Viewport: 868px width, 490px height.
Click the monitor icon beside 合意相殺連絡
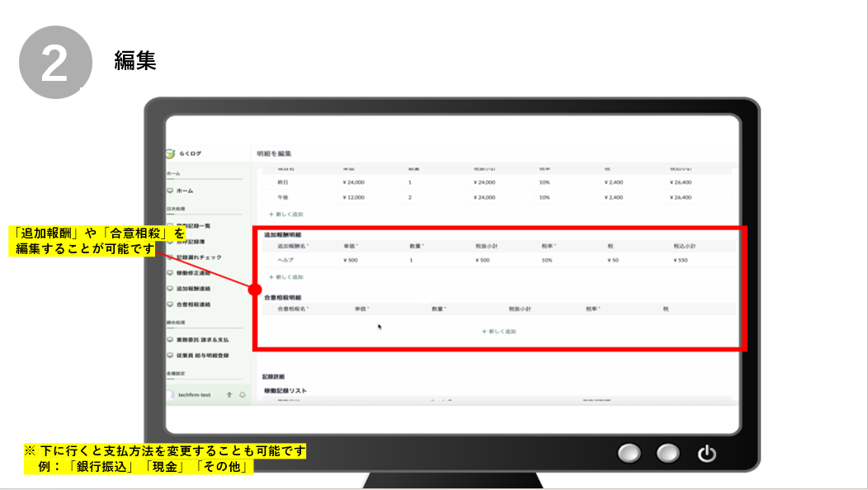pos(170,304)
